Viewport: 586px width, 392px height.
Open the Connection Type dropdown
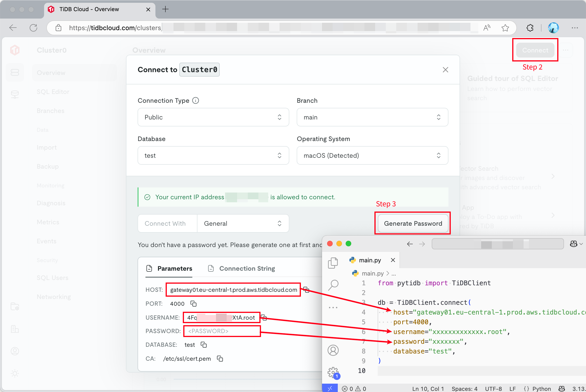(x=213, y=117)
